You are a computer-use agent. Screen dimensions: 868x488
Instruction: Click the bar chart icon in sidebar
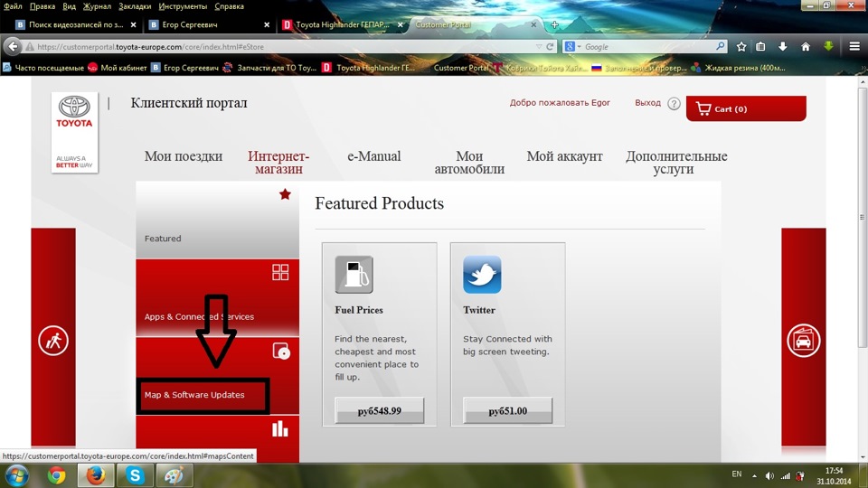click(280, 428)
